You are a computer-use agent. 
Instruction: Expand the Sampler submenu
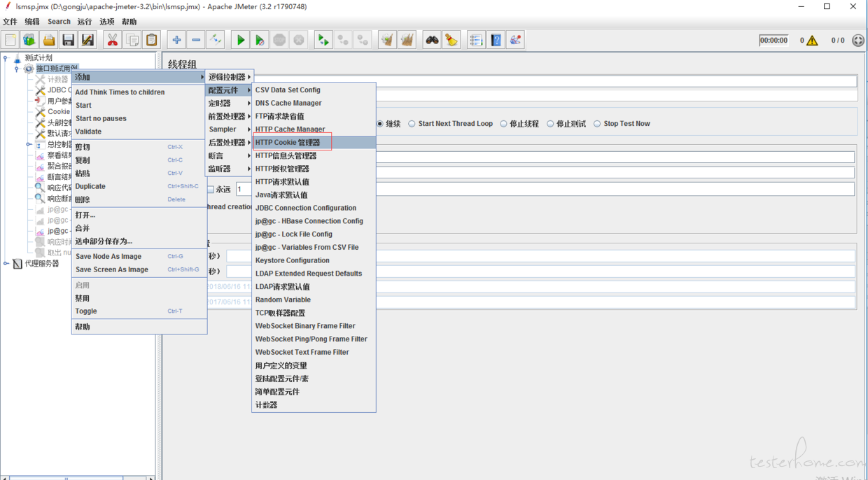click(229, 129)
